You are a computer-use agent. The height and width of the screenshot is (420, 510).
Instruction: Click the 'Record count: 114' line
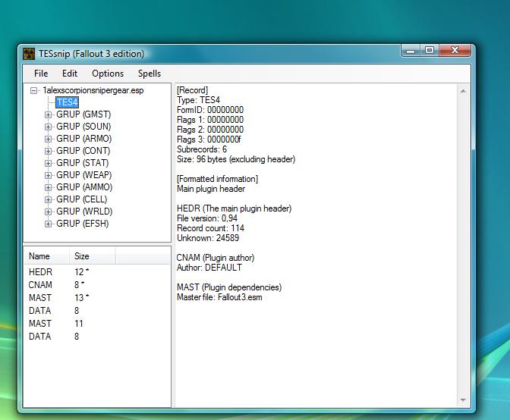click(210, 228)
